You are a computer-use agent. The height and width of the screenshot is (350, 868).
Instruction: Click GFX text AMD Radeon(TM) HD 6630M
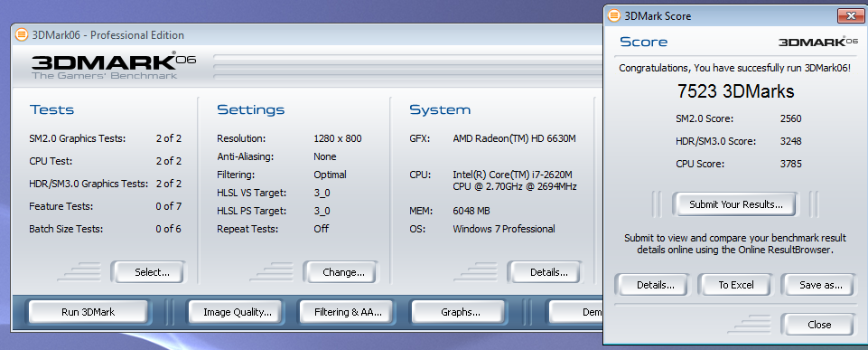(x=514, y=138)
